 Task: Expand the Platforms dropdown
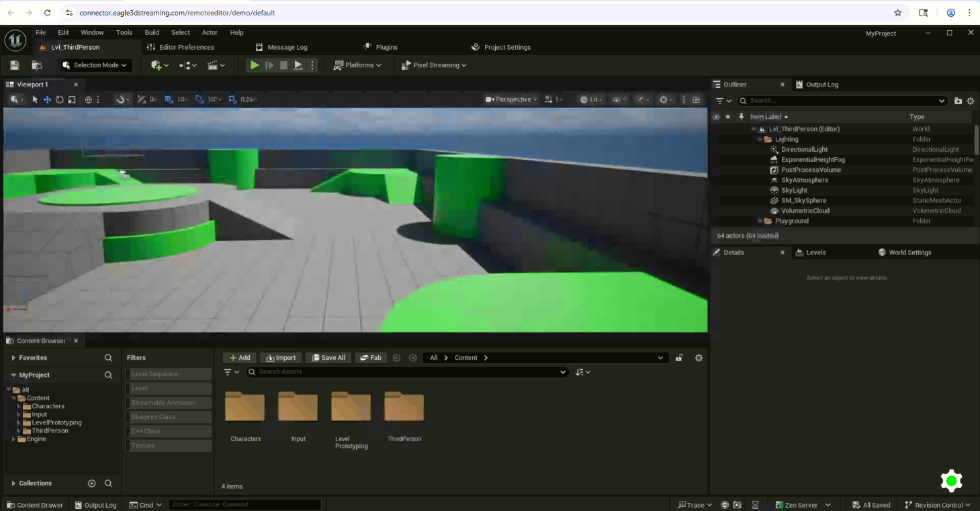point(358,65)
